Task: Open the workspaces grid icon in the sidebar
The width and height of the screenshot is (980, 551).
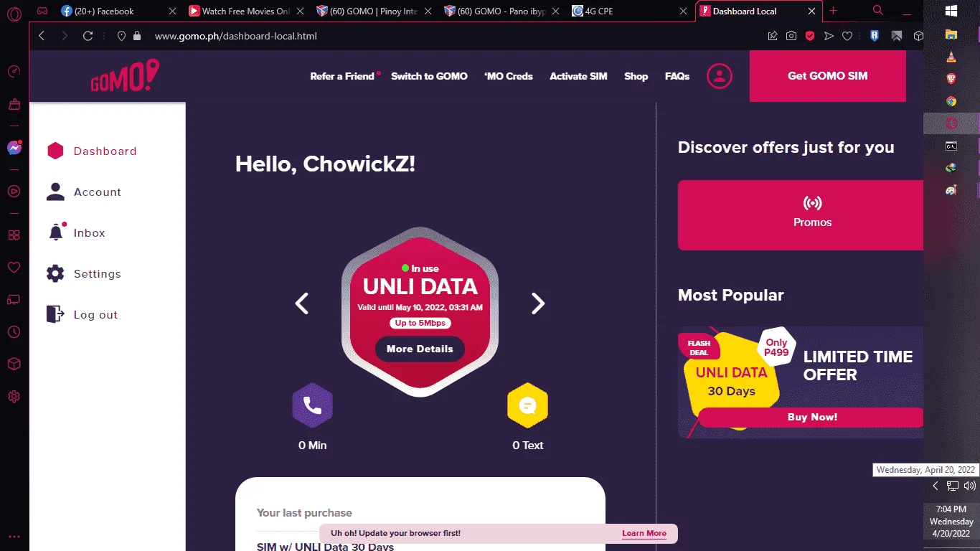Action: pos(14,235)
